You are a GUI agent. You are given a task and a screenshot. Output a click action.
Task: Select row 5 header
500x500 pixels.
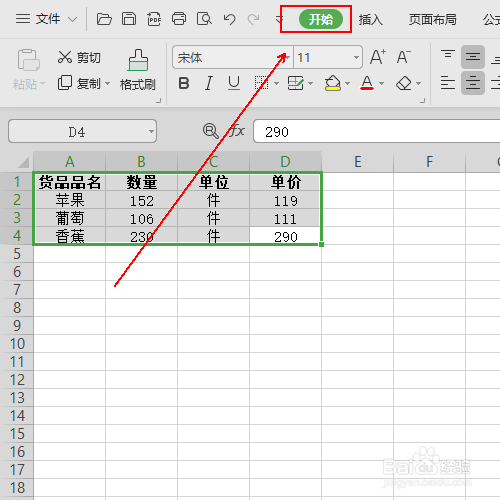coord(17,254)
